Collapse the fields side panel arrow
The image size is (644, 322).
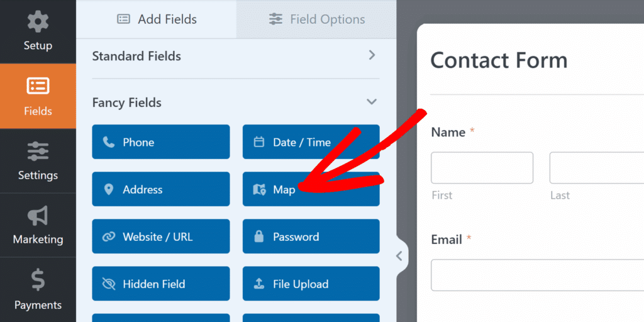399,255
